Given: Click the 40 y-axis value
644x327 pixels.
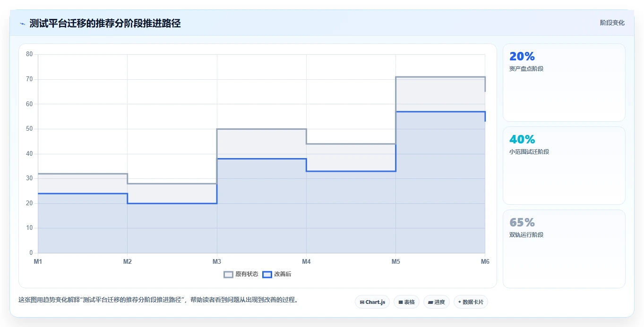Looking at the screenshot, I should pyautogui.click(x=29, y=154).
